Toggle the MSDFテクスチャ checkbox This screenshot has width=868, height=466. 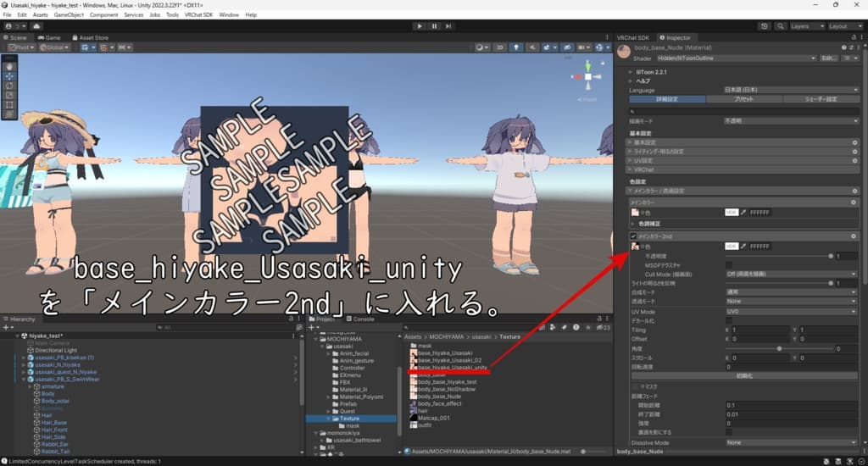point(728,265)
